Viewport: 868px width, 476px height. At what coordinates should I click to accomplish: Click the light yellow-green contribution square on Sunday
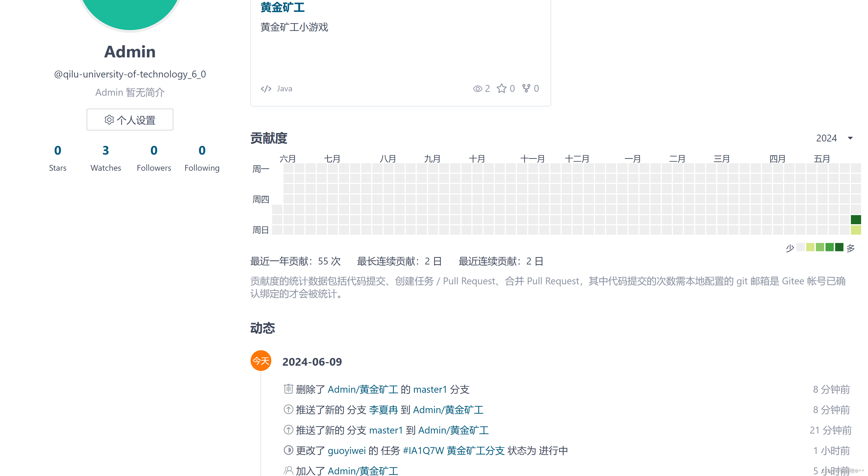pyautogui.click(x=856, y=230)
